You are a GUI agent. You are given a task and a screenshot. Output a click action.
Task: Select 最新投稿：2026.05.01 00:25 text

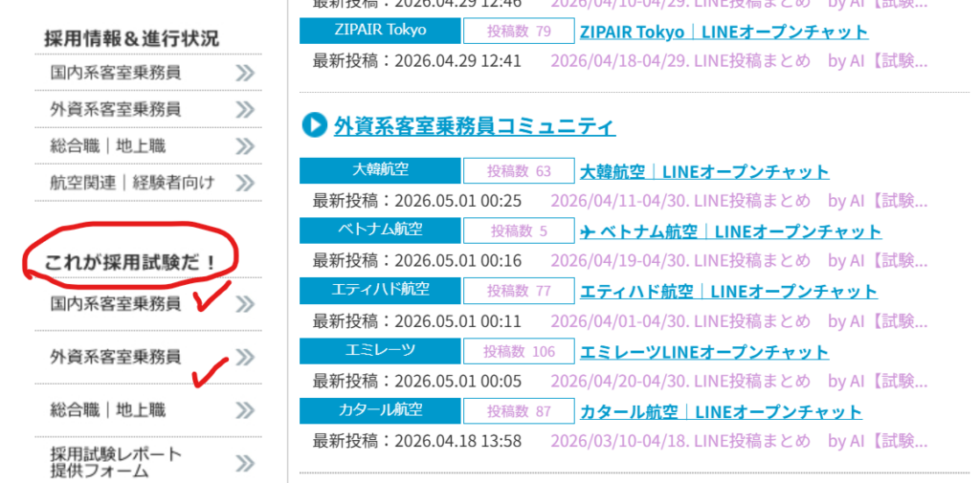pyautogui.click(x=417, y=201)
